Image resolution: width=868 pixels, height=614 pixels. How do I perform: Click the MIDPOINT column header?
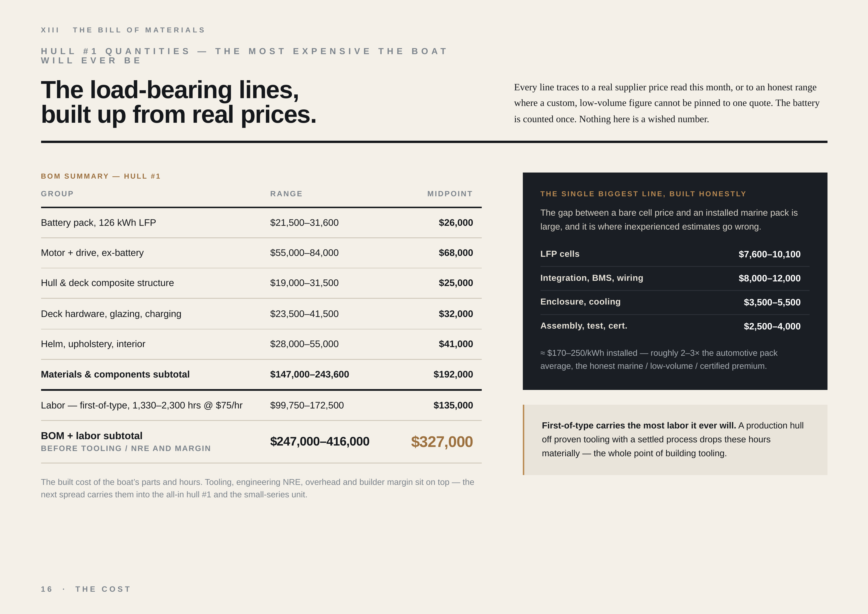(450, 194)
